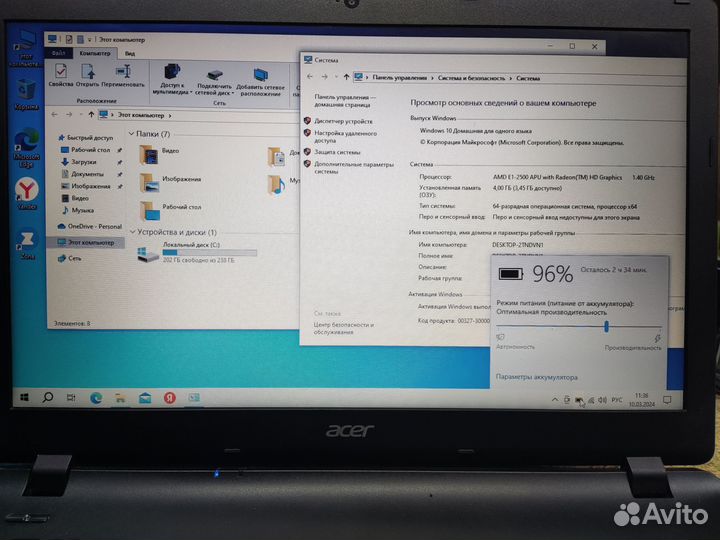The width and height of the screenshot is (720, 540).
Task: Click Открыть icon in Explorer ribbon
Action: pyautogui.click(x=87, y=75)
